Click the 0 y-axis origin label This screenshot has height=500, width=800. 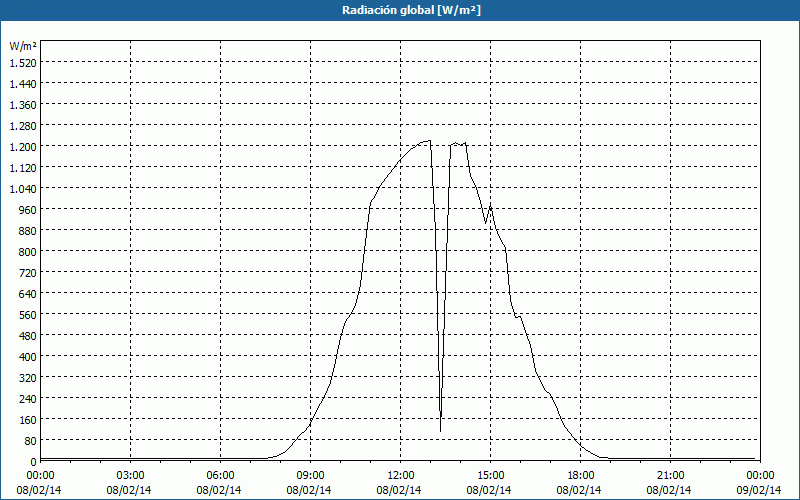point(34,462)
